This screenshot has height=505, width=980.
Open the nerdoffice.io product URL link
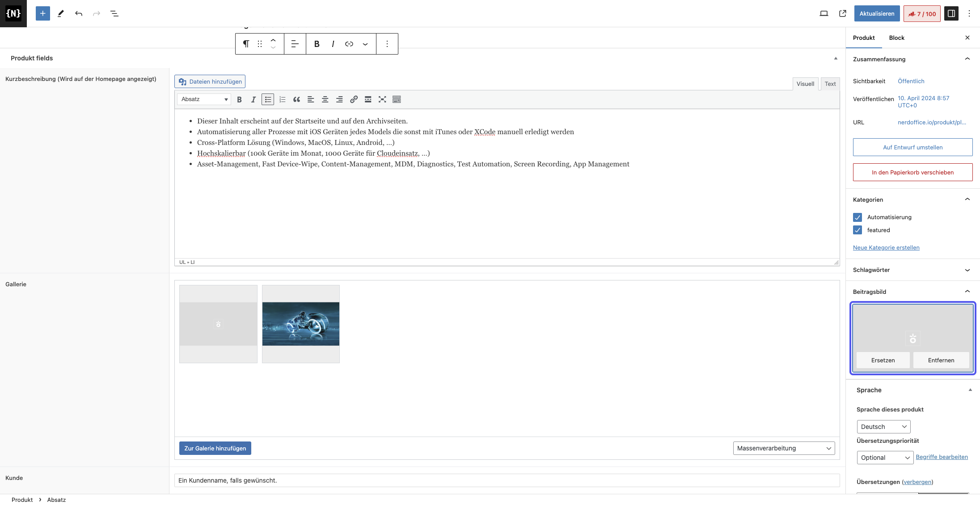coord(932,122)
